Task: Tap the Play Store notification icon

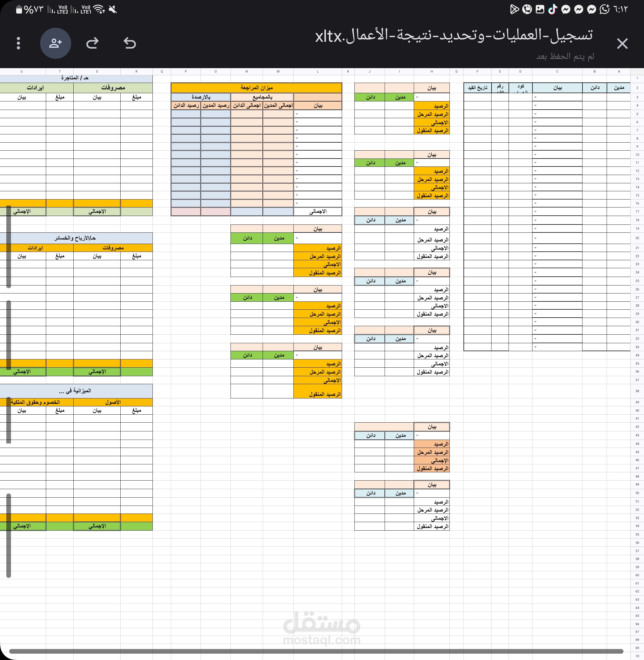Action: click(x=514, y=9)
